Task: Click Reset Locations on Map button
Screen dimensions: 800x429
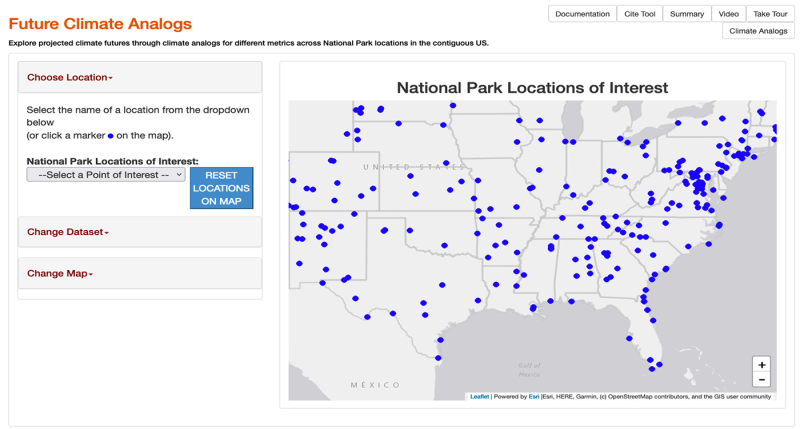Action: (221, 188)
